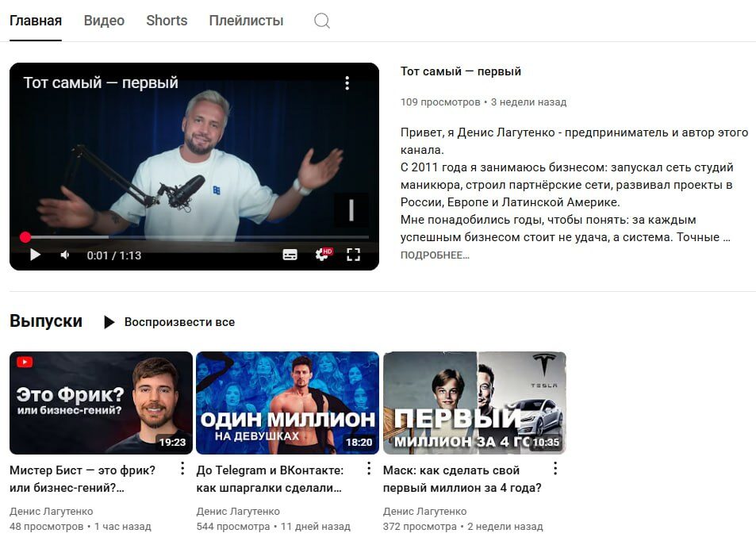
Task: Open options menu for Маск video
Action: 555,468
